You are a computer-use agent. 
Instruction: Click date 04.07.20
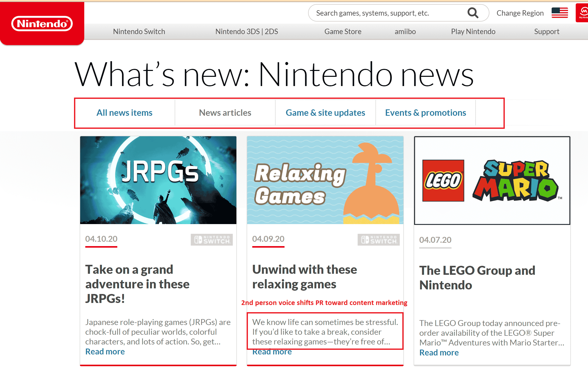point(435,240)
